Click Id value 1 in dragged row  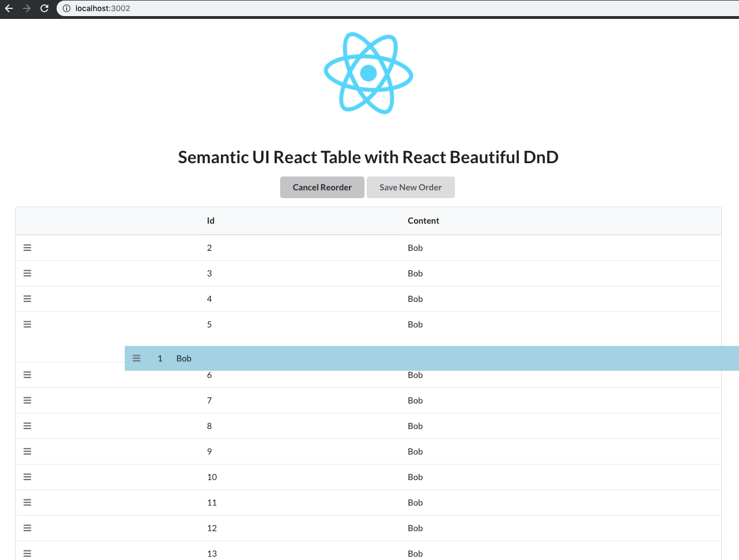click(x=160, y=359)
